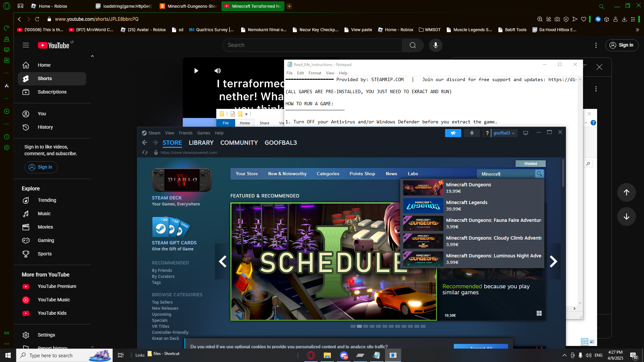
Task: Open Windows Start menu
Action: pyautogui.click(x=8, y=355)
